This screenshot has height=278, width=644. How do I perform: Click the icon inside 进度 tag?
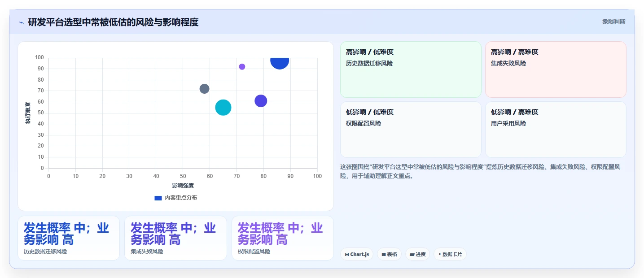(x=412, y=255)
